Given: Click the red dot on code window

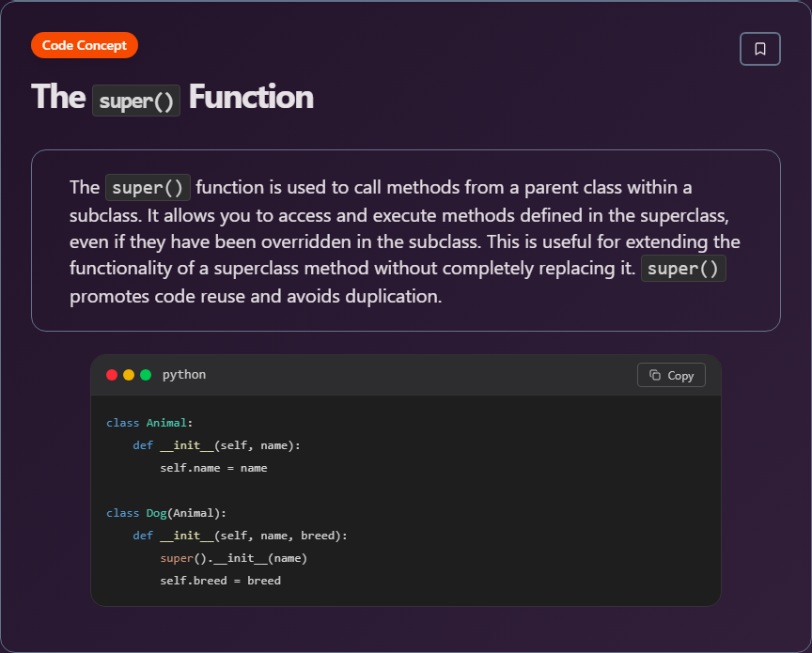Looking at the screenshot, I should click(112, 375).
